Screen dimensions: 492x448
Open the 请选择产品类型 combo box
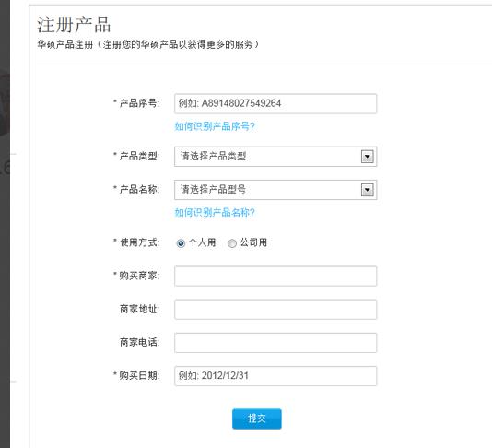pos(275,157)
